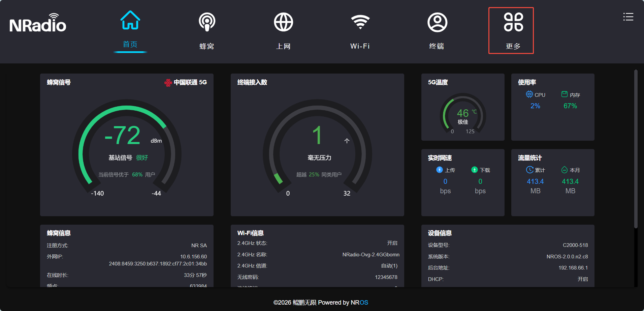This screenshot has width=644, height=311.
Task: Switch to the 终端 tab label
Action: coord(437,46)
